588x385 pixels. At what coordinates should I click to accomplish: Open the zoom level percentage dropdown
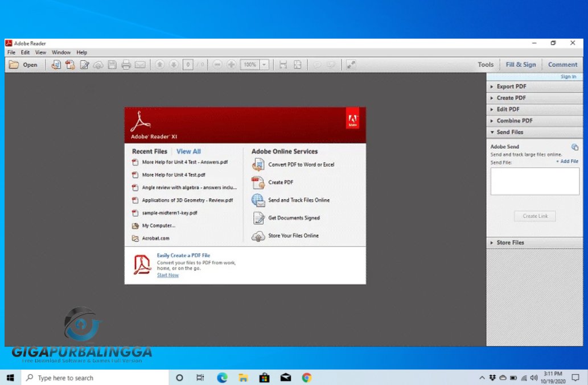[x=263, y=64]
